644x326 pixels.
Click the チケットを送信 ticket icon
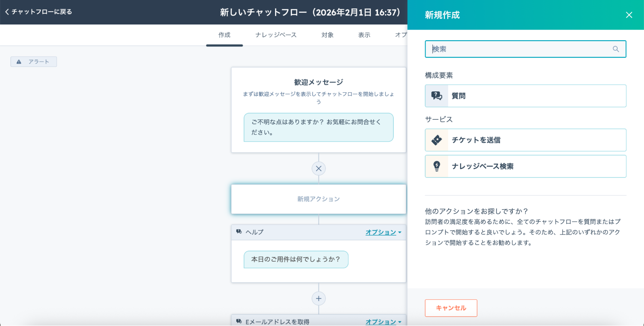(x=437, y=140)
